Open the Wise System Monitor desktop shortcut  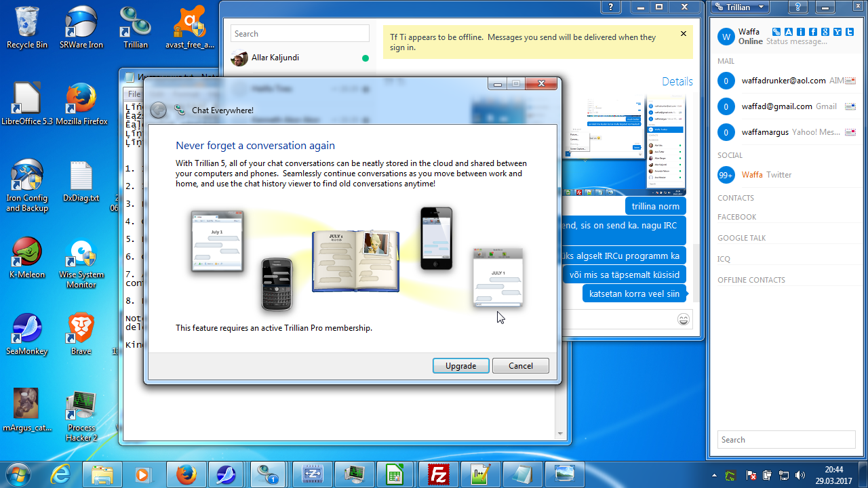click(81, 263)
